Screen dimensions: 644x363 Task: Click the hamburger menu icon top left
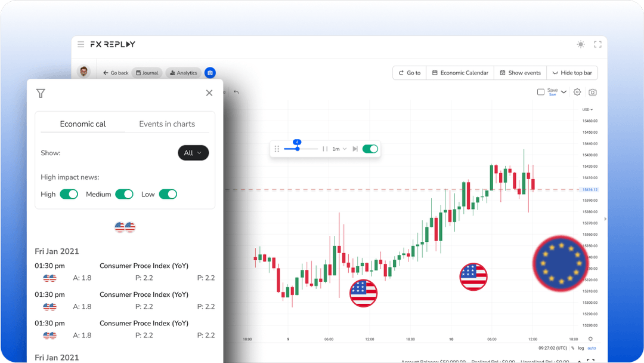(x=80, y=44)
